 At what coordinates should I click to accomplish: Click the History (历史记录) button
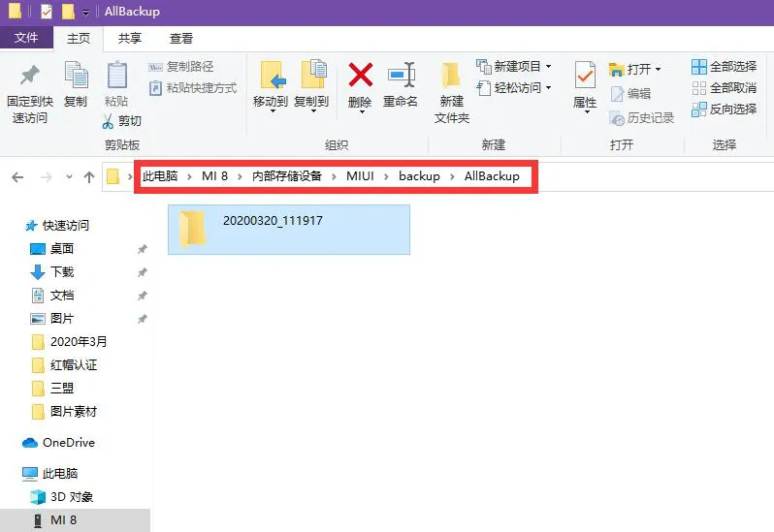(x=642, y=118)
